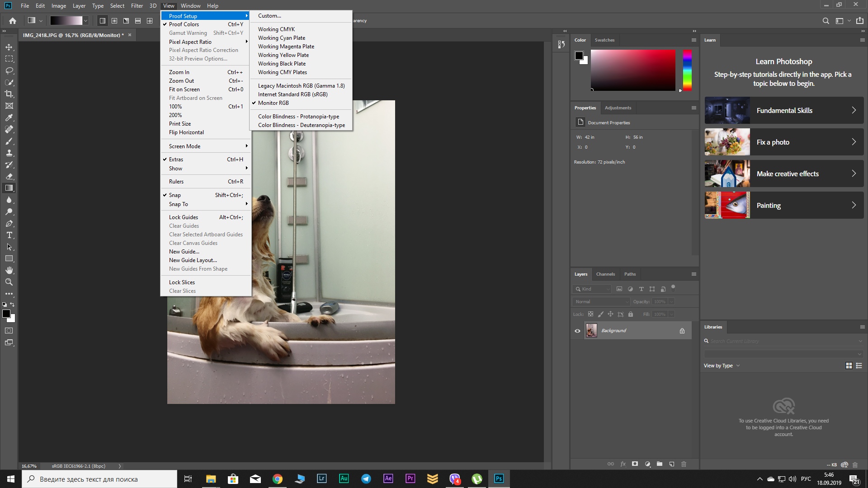This screenshot has width=868, height=488.
Task: Select the Move tool
Action: [x=9, y=46]
